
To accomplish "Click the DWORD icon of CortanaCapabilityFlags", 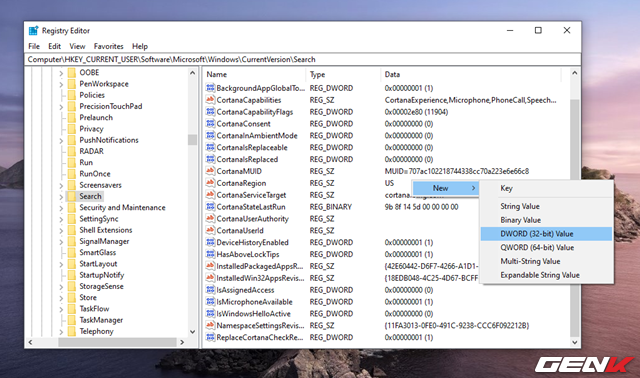I will coord(210,111).
